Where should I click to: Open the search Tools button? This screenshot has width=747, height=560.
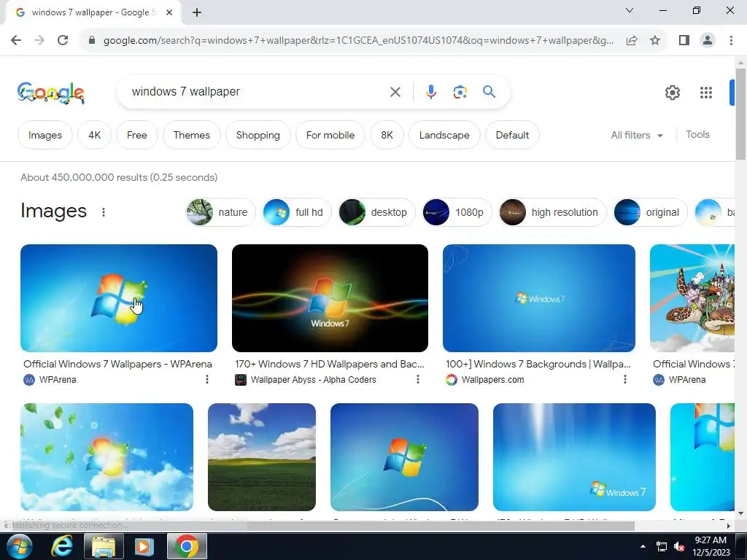coord(697,135)
